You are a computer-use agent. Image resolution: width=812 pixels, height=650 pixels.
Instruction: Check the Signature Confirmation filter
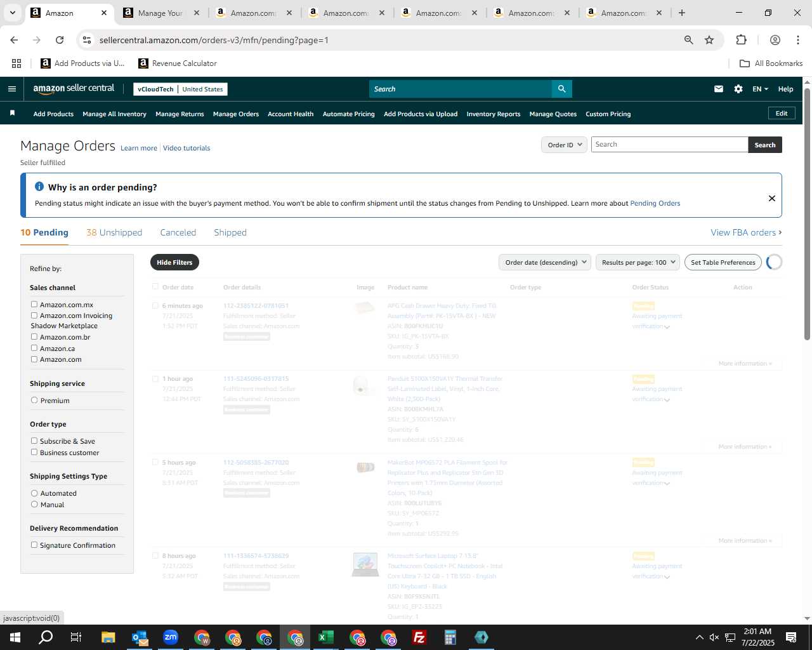pyautogui.click(x=34, y=545)
